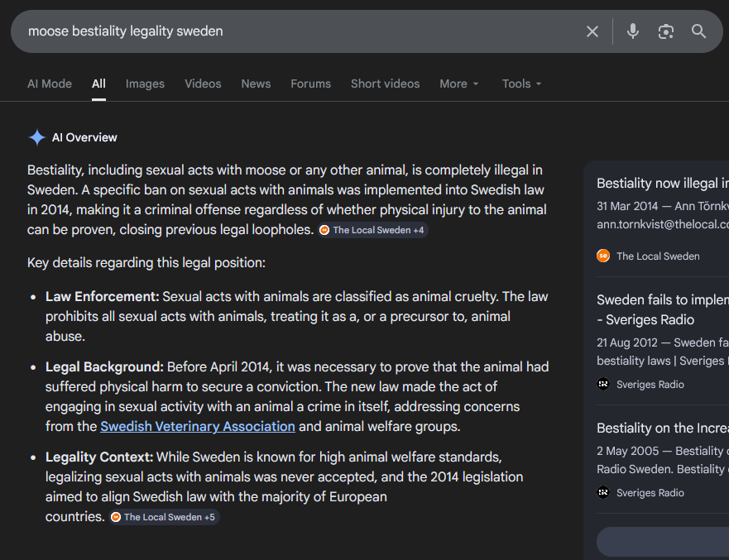The width and height of the screenshot is (729, 560).
Task: Click '21 Aug 2012' date in sidebar
Action: click(627, 342)
